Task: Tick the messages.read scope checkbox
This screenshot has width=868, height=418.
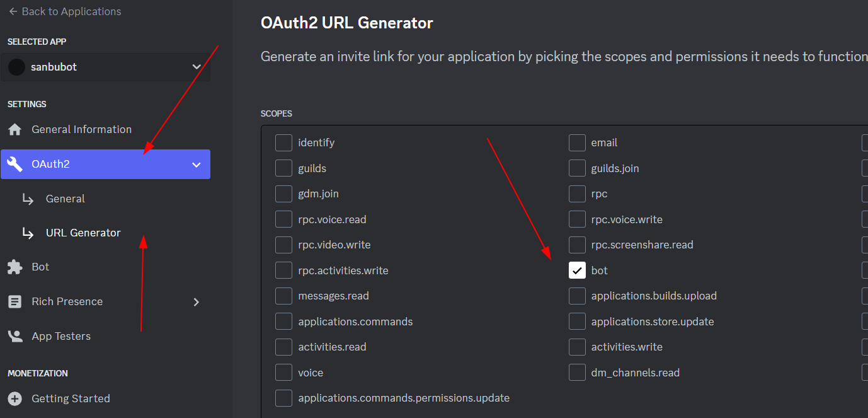Action: point(283,296)
